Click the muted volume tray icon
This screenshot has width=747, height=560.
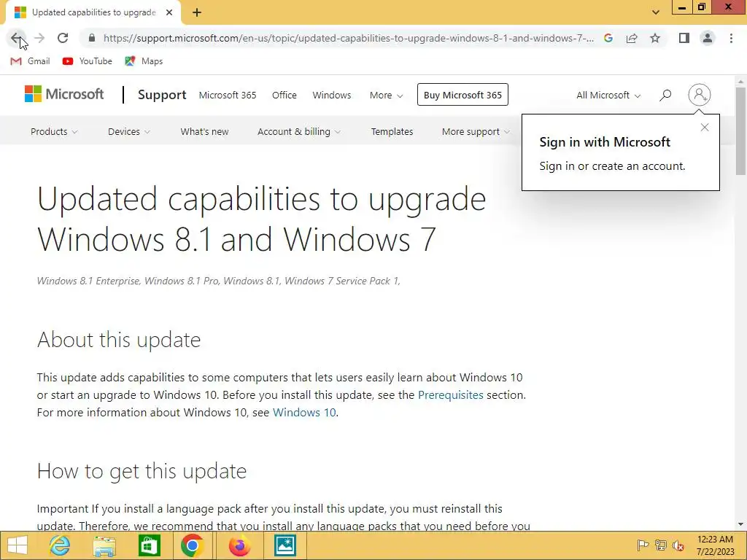pos(678,545)
